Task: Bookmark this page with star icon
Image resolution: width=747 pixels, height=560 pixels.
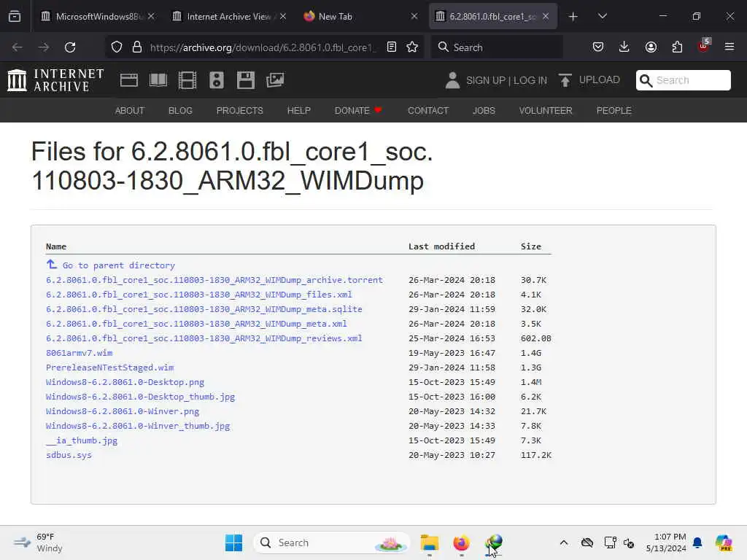Action: click(412, 47)
